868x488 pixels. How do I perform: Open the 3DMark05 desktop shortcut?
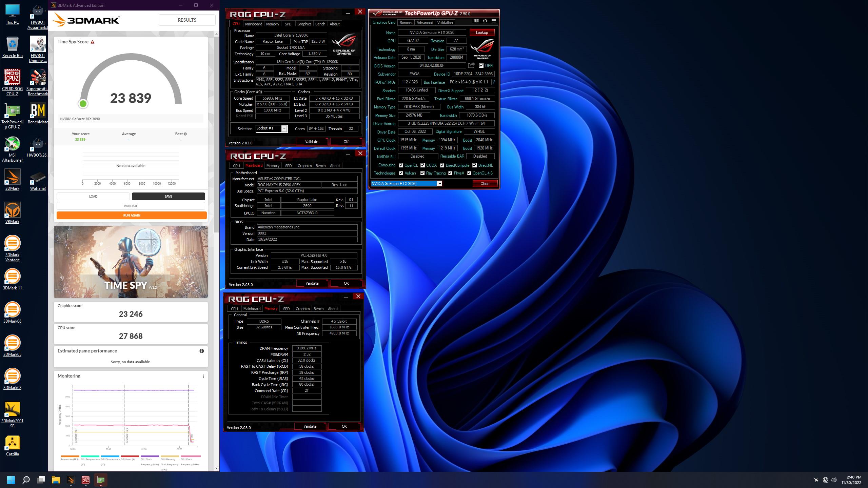click(x=13, y=346)
